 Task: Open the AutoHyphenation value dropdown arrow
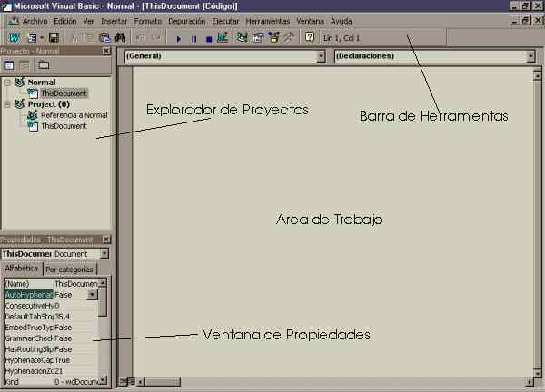point(92,295)
